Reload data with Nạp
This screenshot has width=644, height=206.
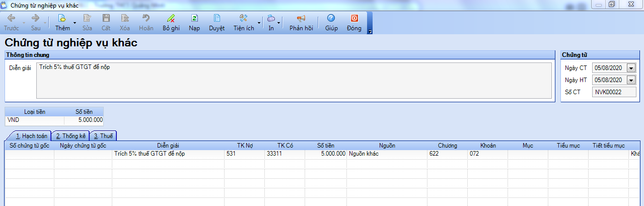coord(194,23)
